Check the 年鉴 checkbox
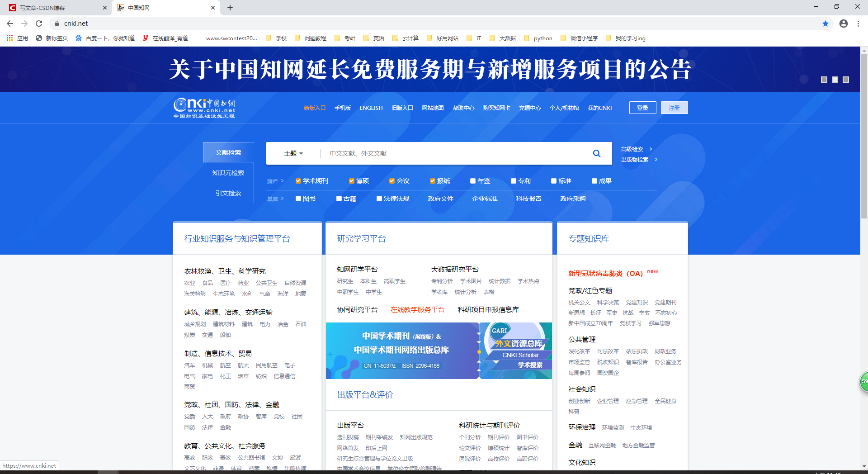868x474 pixels. 473,181
